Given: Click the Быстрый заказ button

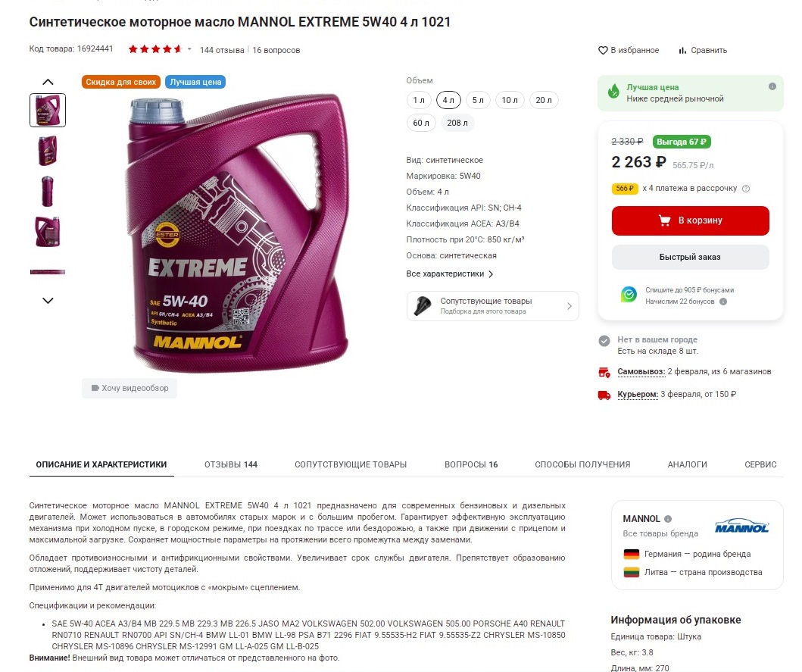Looking at the screenshot, I should pyautogui.click(x=690, y=257).
